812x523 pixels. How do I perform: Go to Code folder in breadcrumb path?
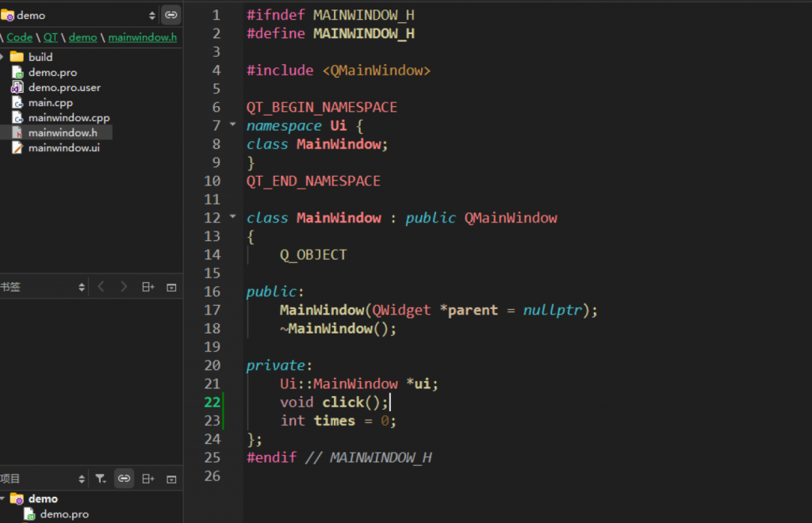20,37
